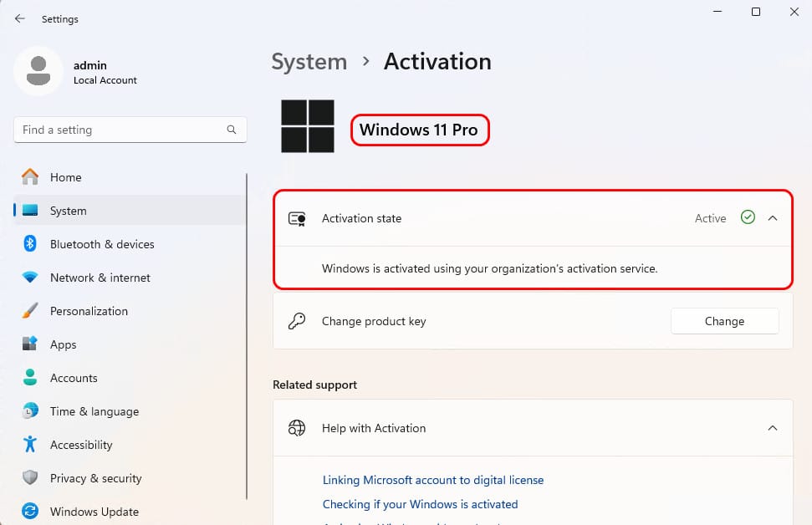Viewport: 812px width, 525px height.
Task: Close the Settings window
Action: click(x=794, y=12)
